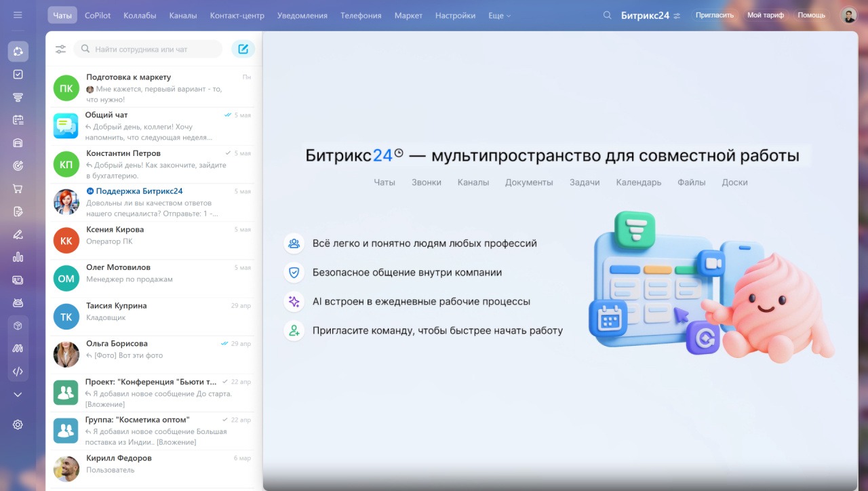This screenshot has width=868, height=491.
Task: Open the bar chart analytics icon
Action: (18, 256)
